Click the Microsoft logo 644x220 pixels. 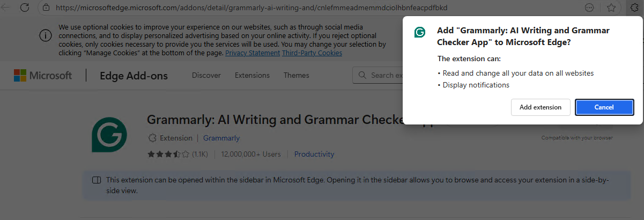click(43, 76)
